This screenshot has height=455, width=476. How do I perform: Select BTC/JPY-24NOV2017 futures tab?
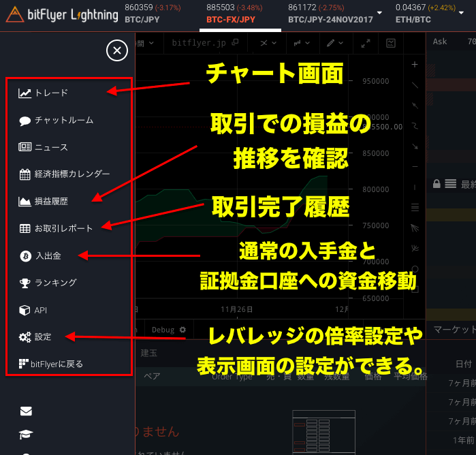tap(330, 14)
